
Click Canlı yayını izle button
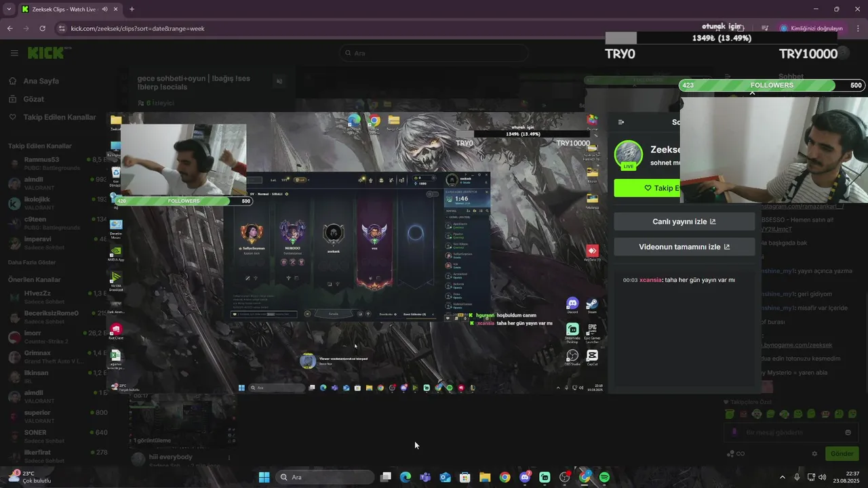pyautogui.click(x=684, y=222)
